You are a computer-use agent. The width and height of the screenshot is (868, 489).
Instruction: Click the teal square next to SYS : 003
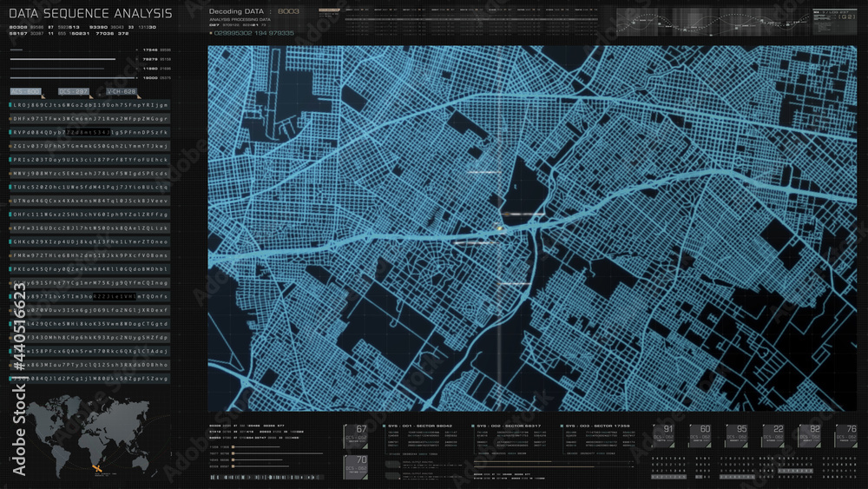pyautogui.click(x=562, y=426)
